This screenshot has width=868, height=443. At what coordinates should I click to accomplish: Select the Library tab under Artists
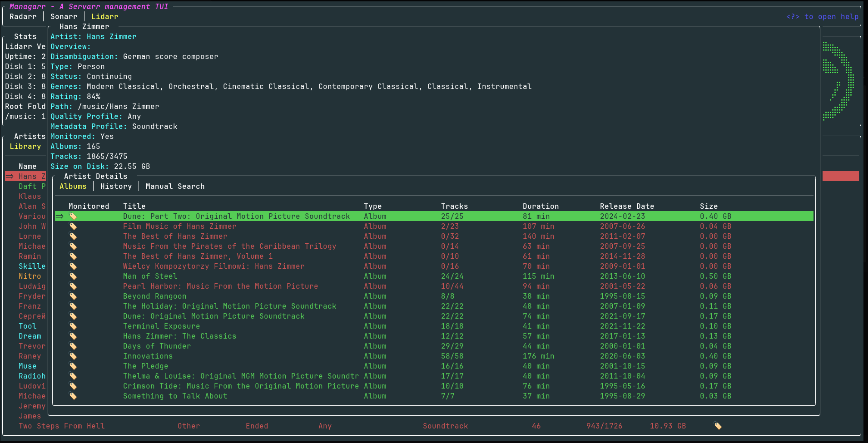coord(25,146)
